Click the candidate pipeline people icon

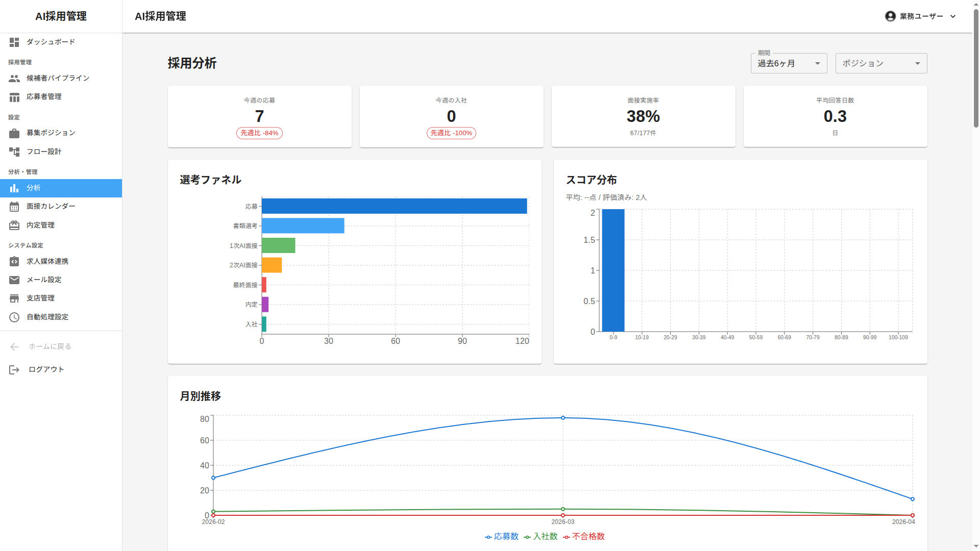point(14,79)
